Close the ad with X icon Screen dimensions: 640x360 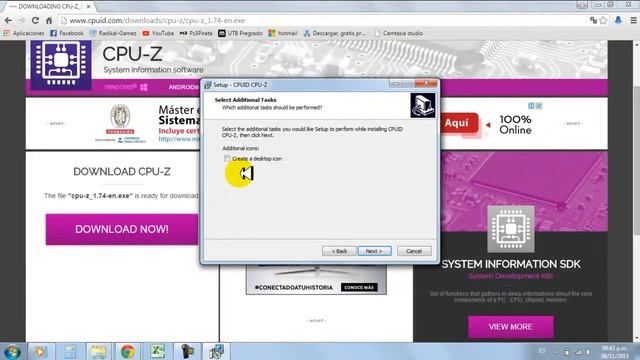[x=539, y=106]
